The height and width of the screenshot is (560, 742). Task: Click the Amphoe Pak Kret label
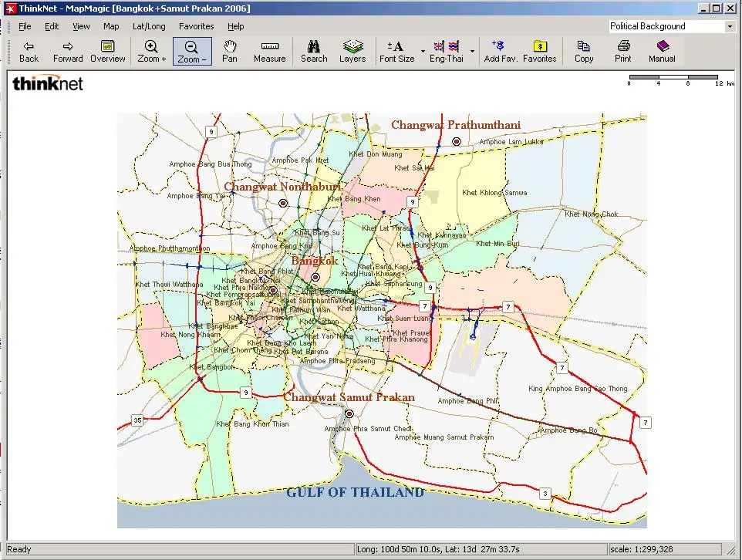pyautogui.click(x=300, y=160)
